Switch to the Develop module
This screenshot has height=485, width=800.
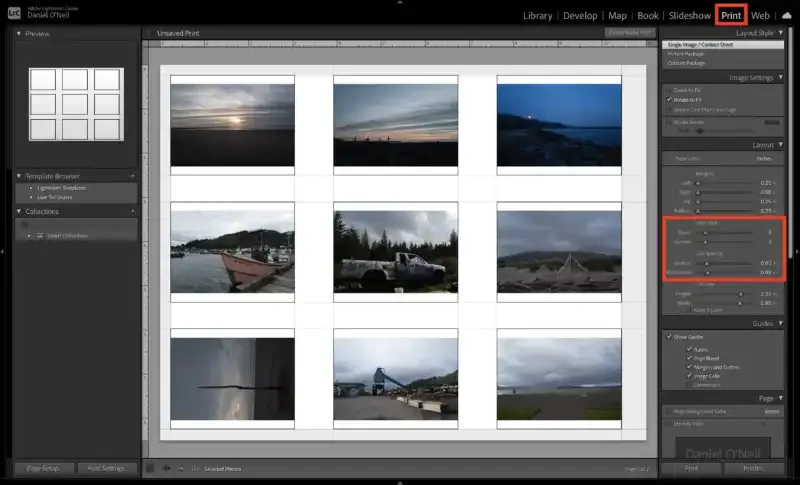click(580, 16)
